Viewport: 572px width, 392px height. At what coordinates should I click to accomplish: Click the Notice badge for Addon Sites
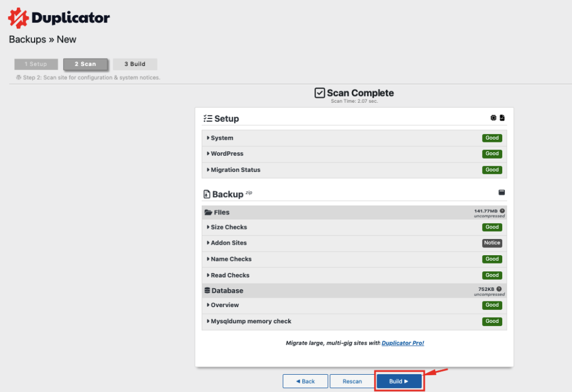492,243
